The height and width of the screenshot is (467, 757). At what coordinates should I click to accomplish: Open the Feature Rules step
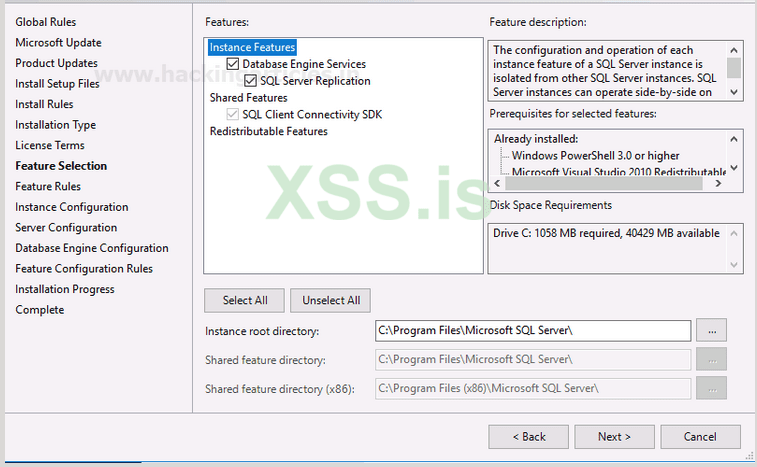click(x=48, y=186)
